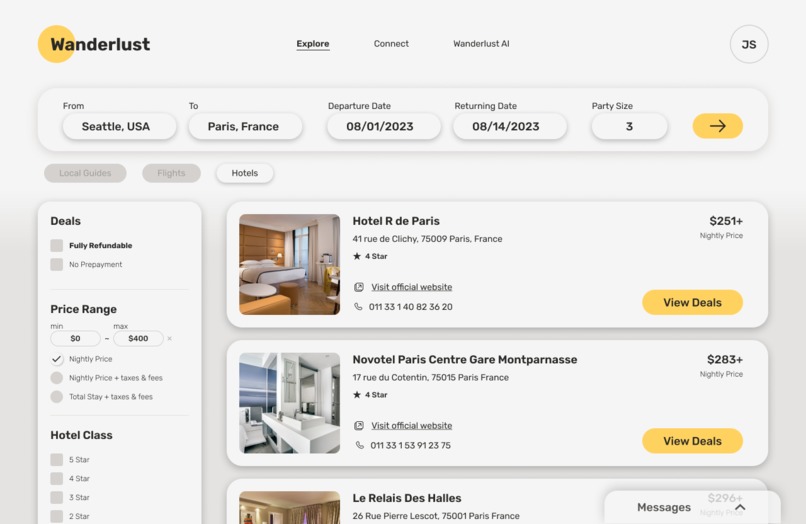Open Departure Date field 08/01/2023
Screen dimensions: 806x524
[383, 127]
